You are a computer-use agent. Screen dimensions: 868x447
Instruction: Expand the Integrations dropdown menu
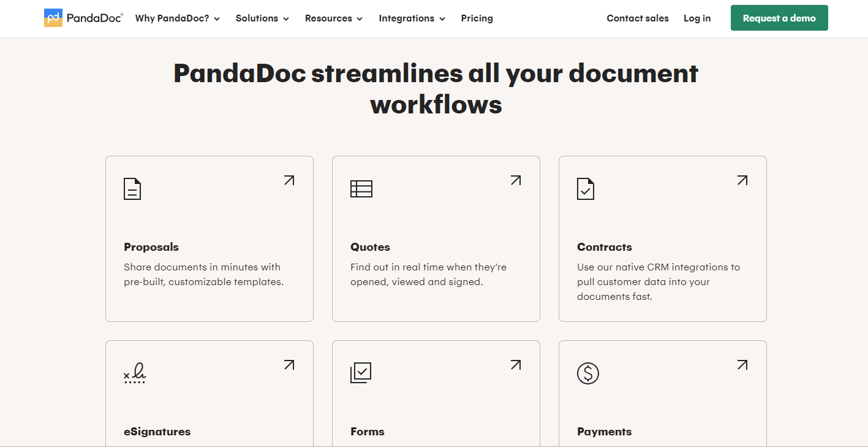click(412, 18)
